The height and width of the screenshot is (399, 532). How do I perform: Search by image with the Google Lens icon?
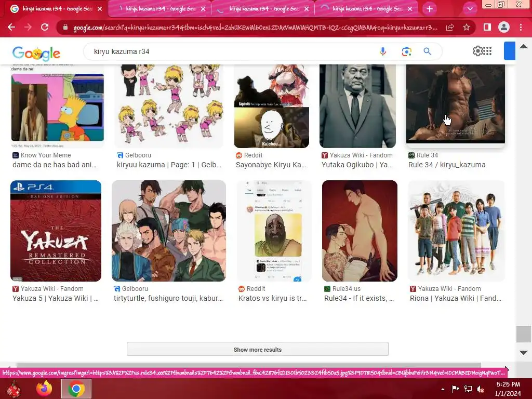(x=406, y=51)
